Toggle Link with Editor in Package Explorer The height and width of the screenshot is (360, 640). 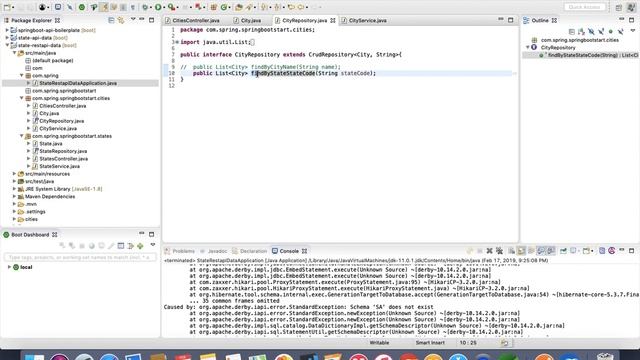(121, 20)
